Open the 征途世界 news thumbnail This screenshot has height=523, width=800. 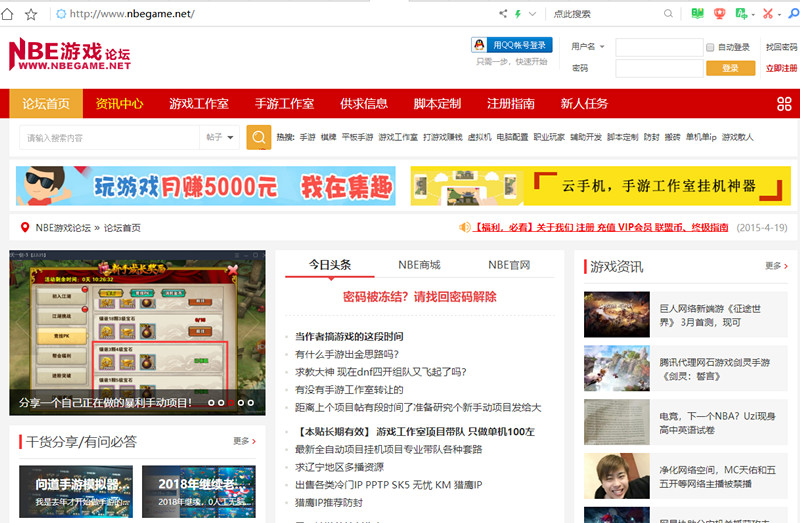pos(617,314)
